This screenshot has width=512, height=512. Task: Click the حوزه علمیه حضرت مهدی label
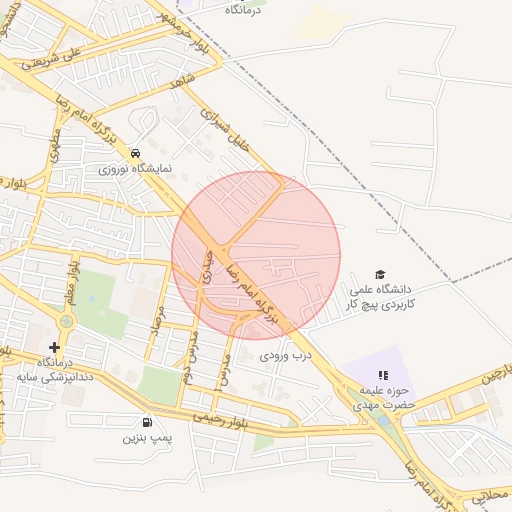[x=384, y=398]
